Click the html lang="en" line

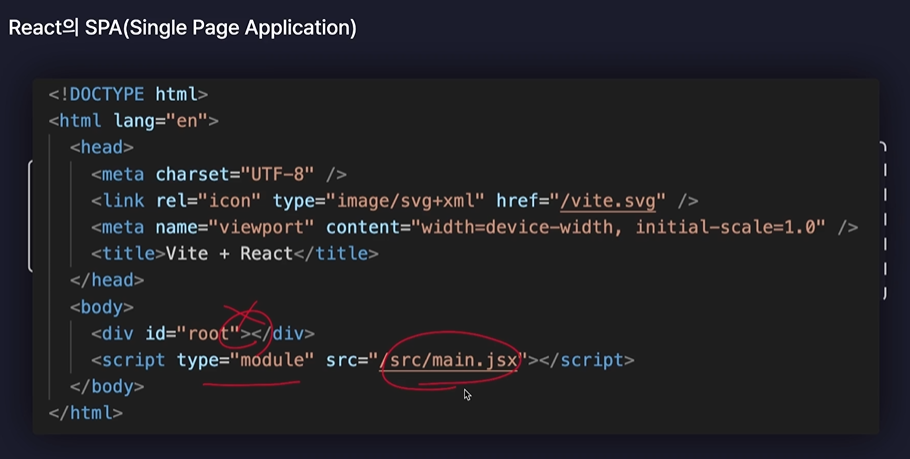tap(133, 121)
